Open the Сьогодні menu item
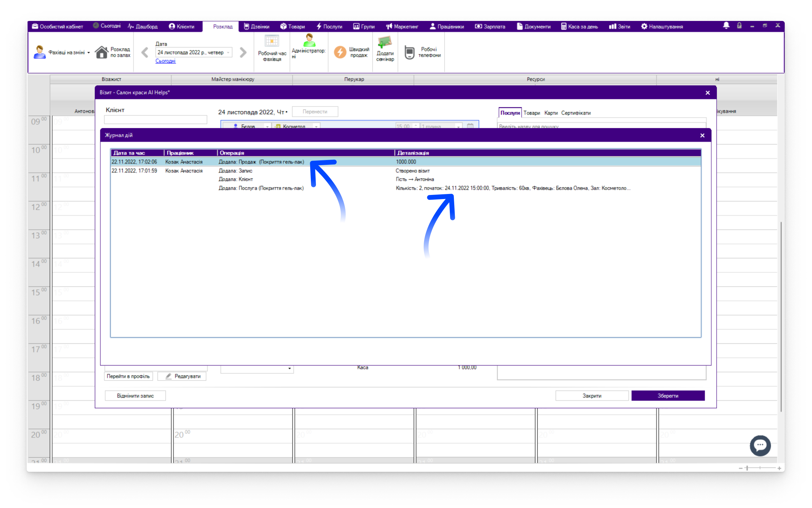812x508 pixels. pos(107,26)
